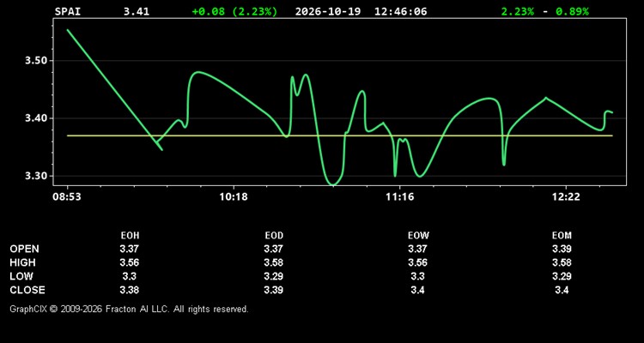
Task: Select the EOW column header
Action: point(418,236)
